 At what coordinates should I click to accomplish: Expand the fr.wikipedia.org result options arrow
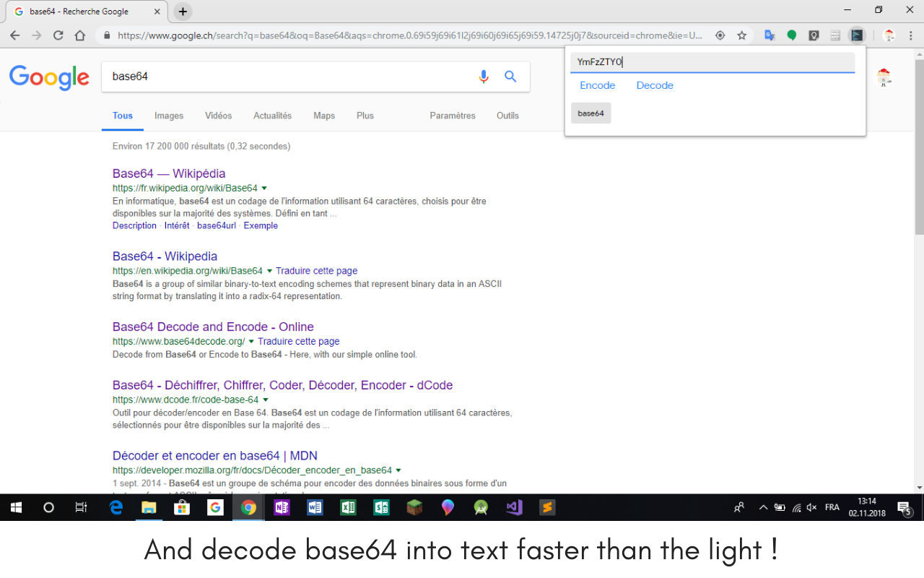264,188
